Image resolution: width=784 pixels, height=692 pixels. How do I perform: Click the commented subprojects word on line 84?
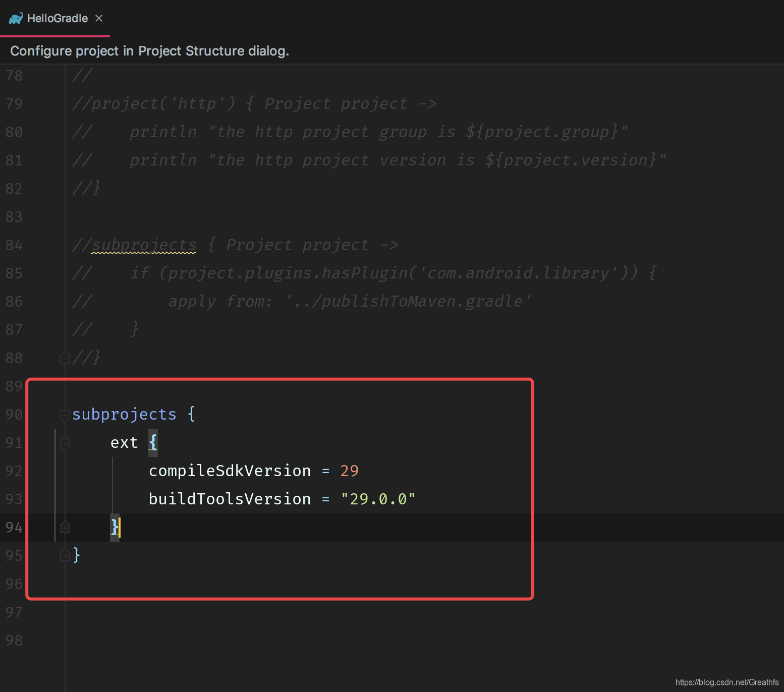[144, 245]
